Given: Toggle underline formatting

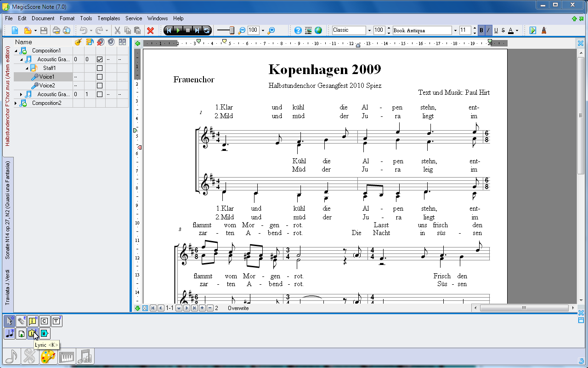Looking at the screenshot, I should [496, 30].
